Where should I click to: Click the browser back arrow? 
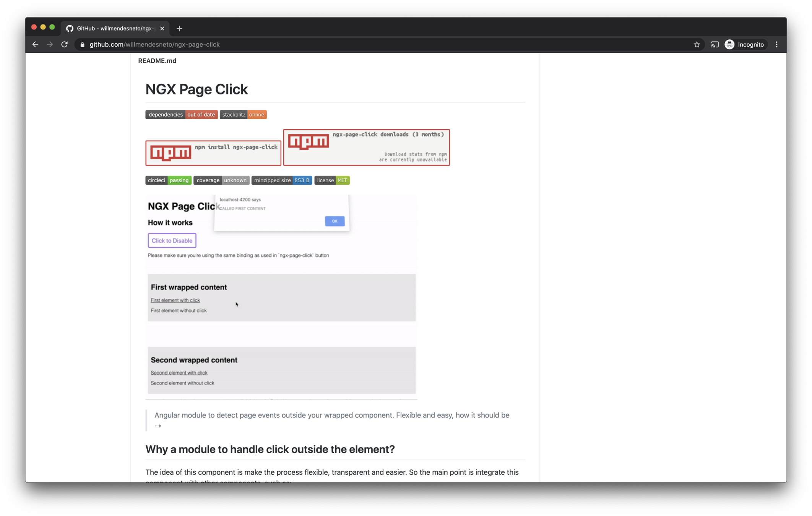[x=35, y=44]
